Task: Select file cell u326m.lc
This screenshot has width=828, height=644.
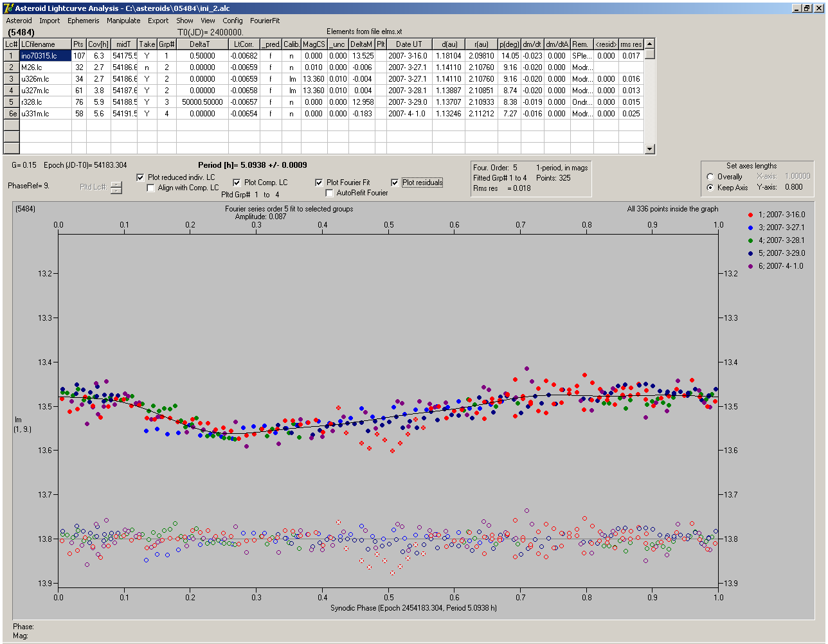Action: [x=45, y=79]
